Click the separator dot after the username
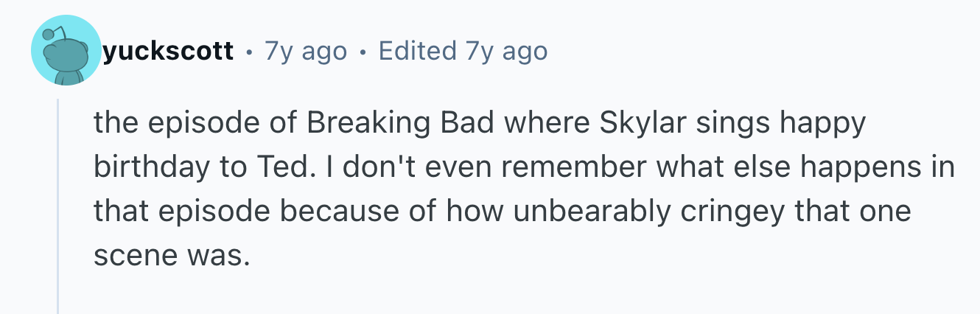This screenshot has width=980, height=314. (250, 52)
